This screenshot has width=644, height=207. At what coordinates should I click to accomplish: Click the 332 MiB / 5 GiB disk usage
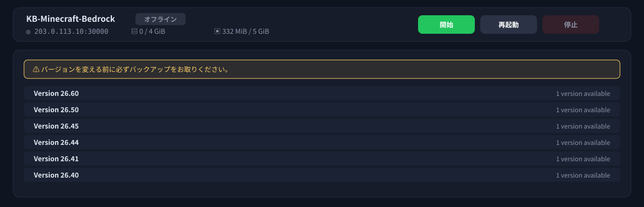click(246, 32)
